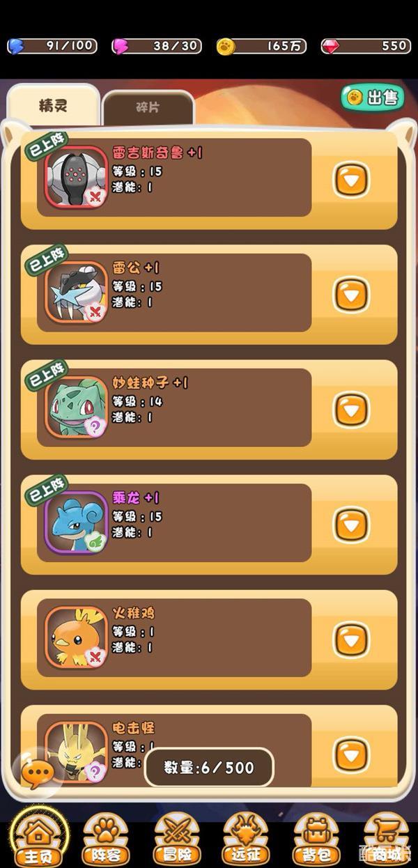Image resolution: width=418 pixels, height=868 pixels.
Task: Tap the red gem icon showing 550
Action: pyautogui.click(x=330, y=46)
